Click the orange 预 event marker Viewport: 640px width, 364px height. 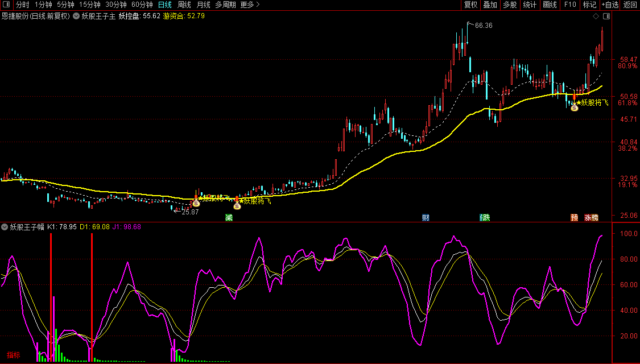pos(574,217)
